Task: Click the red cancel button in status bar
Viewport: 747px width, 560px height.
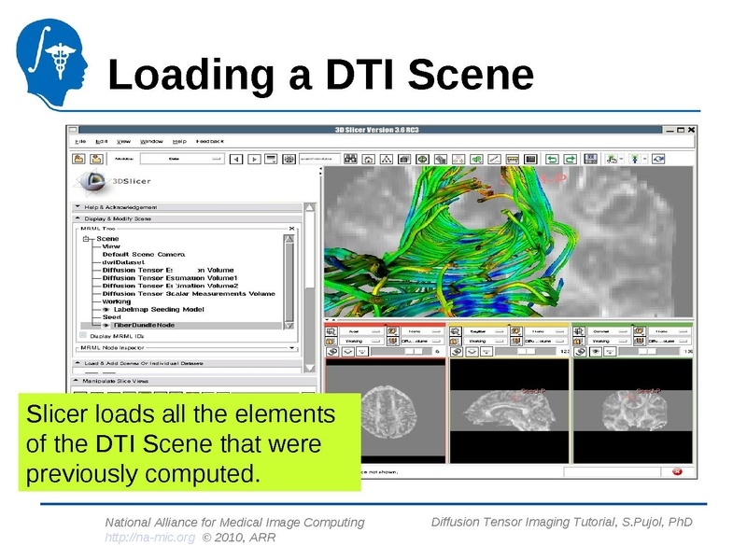Action: 676,471
